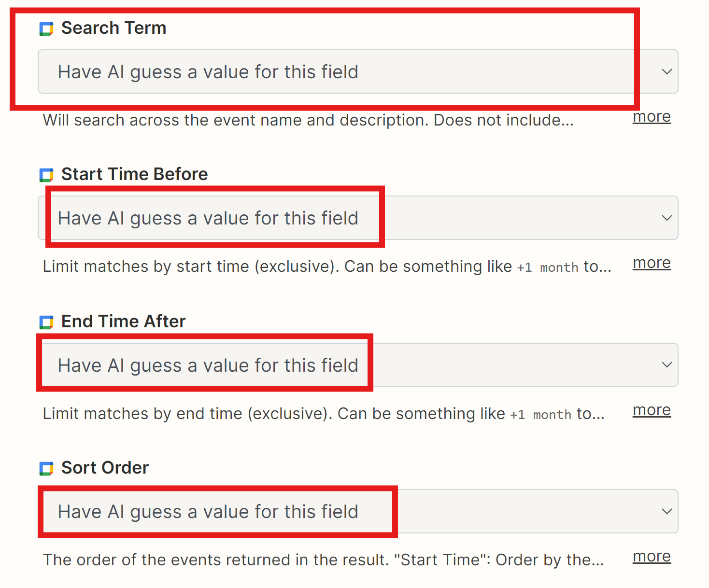Show more of End Time After description

pos(652,410)
